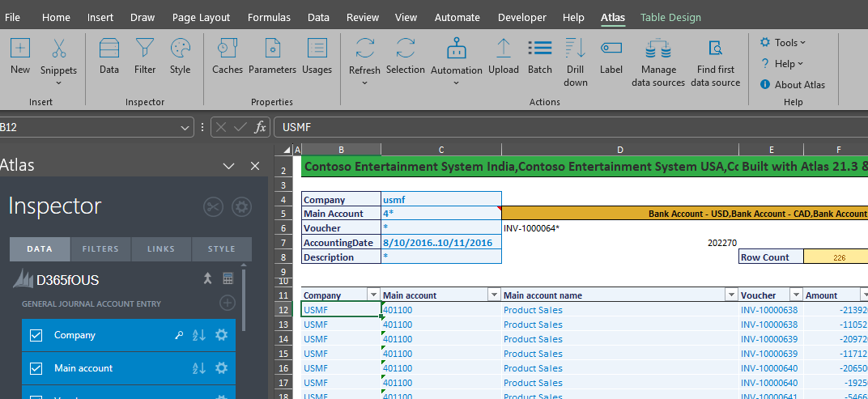Screen dimensions: 868x399
Task: Click the New icon in the Insert group
Action: coord(20,49)
